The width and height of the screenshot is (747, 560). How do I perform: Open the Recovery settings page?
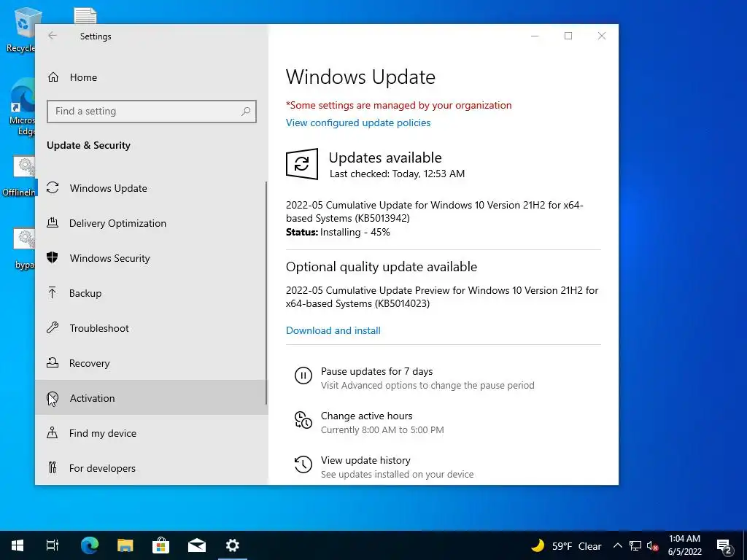(151, 363)
